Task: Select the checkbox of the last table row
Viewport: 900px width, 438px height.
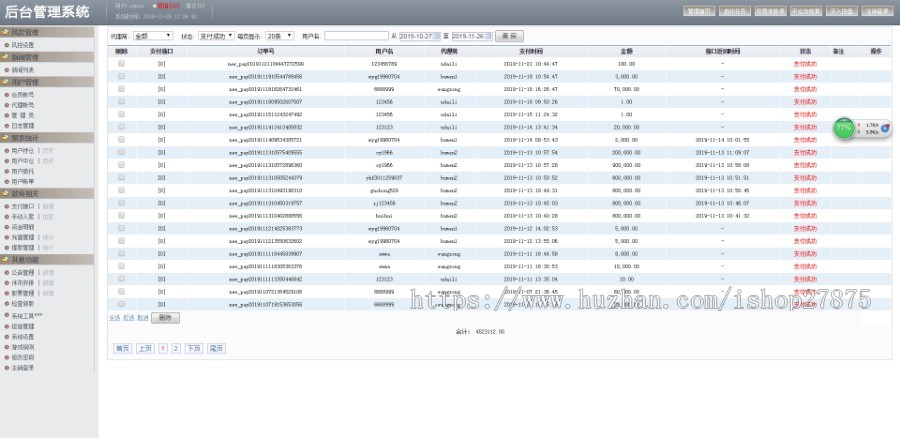Action: click(121, 304)
